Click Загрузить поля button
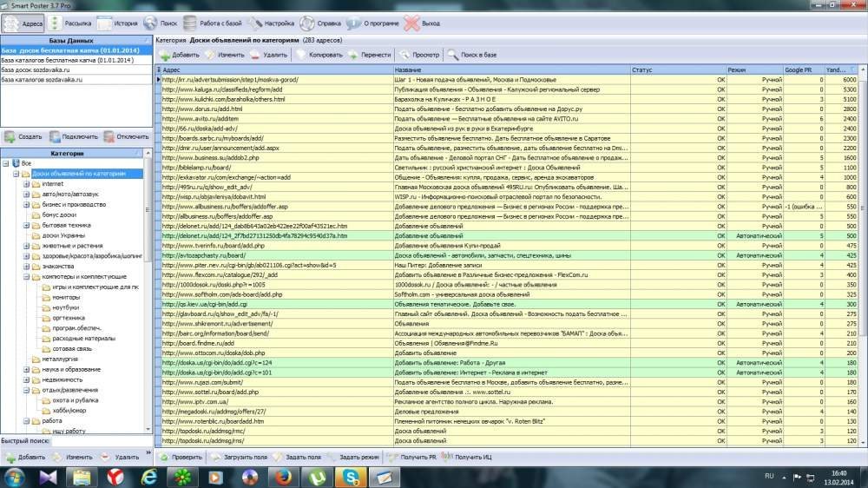Viewport: 868px width, 488px height. coord(240,457)
